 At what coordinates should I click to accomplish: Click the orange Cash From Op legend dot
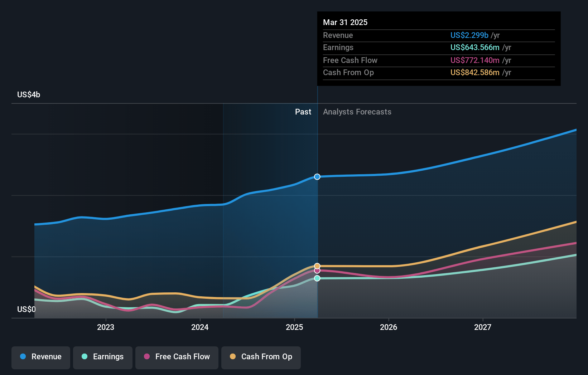point(233,356)
